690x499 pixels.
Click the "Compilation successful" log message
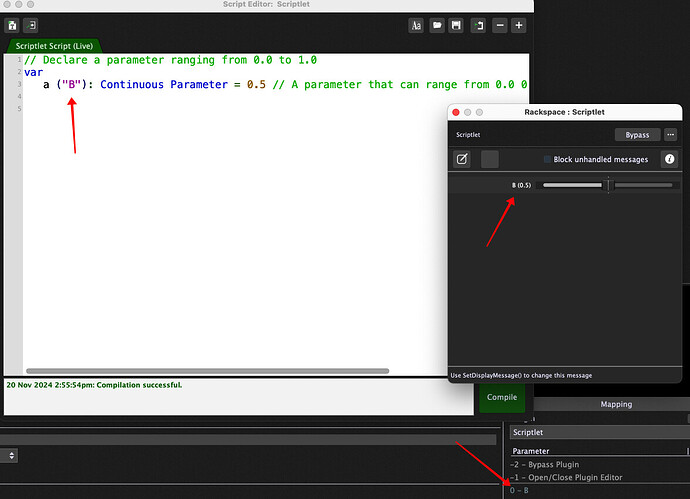[139, 385]
